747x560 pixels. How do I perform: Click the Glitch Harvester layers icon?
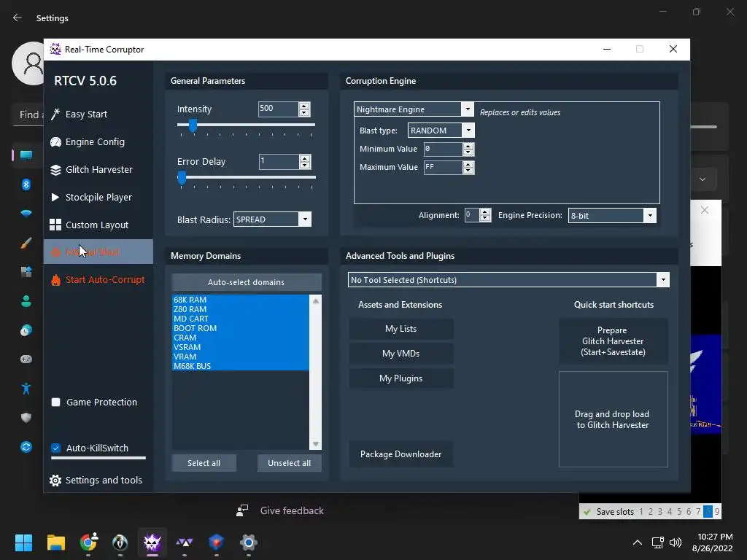point(55,169)
